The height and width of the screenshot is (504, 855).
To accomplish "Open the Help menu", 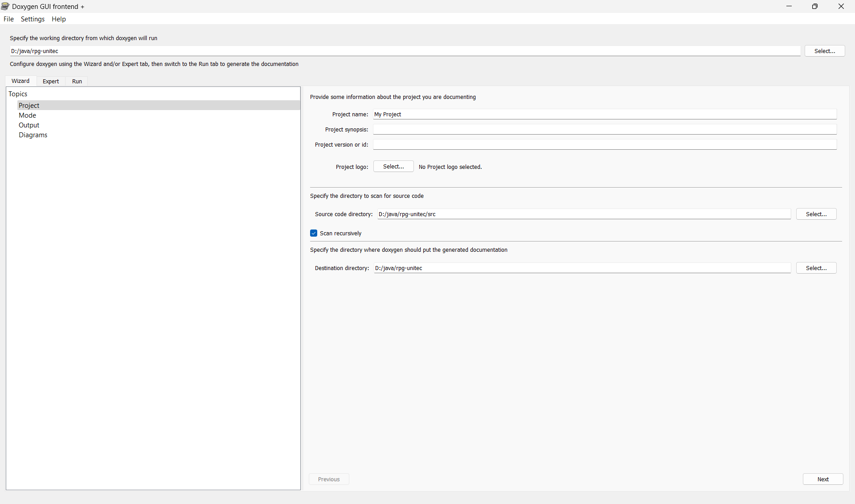I will click(x=58, y=19).
